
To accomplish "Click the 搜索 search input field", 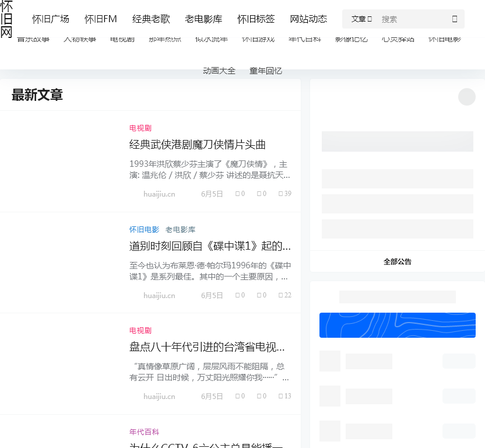I will click(x=414, y=19).
